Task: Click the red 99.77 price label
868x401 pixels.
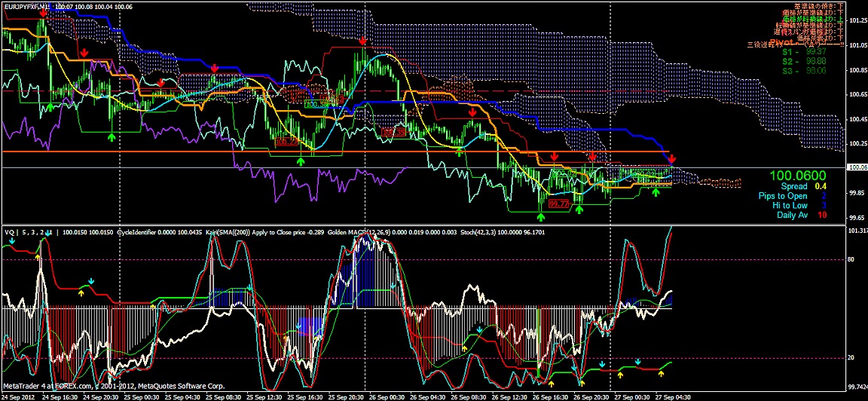Action: tap(558, 204)
